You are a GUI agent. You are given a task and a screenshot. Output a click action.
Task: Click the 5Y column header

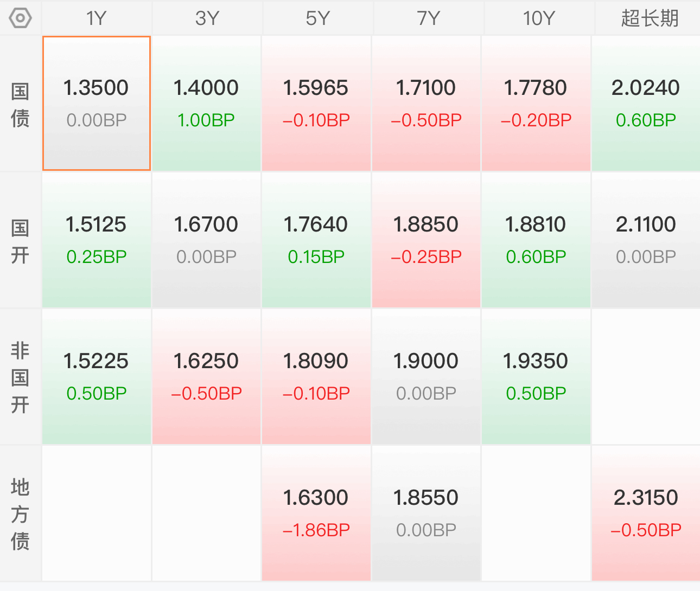(317, 18)
